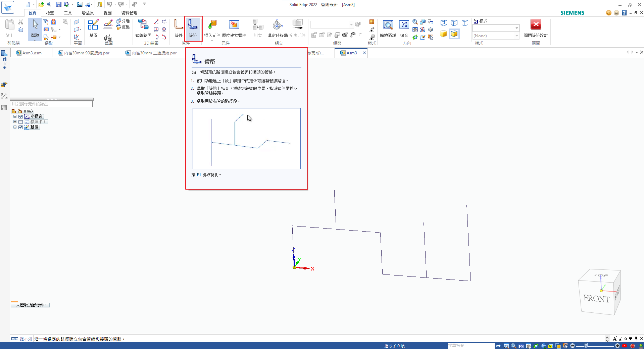Viewport: 644px width, 349px height.
Task: Click the TOP face of the view cube
Action: coord(600,276)
